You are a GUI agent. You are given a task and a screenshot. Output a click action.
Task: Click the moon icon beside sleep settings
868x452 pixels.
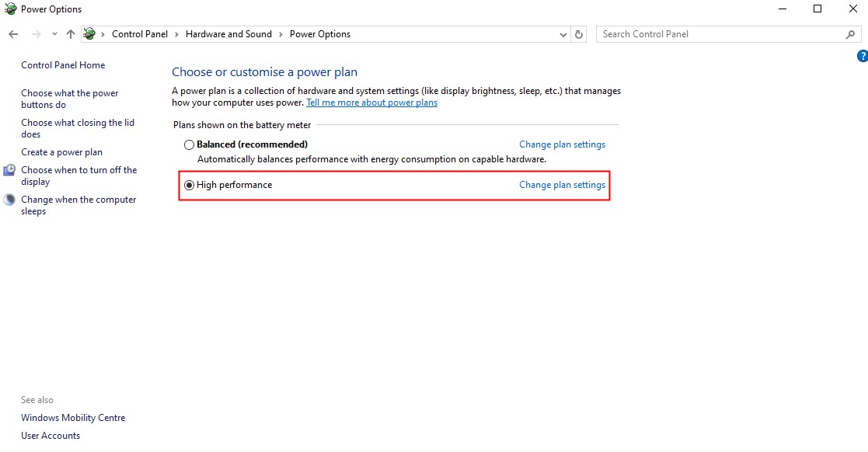coord(9,200)
